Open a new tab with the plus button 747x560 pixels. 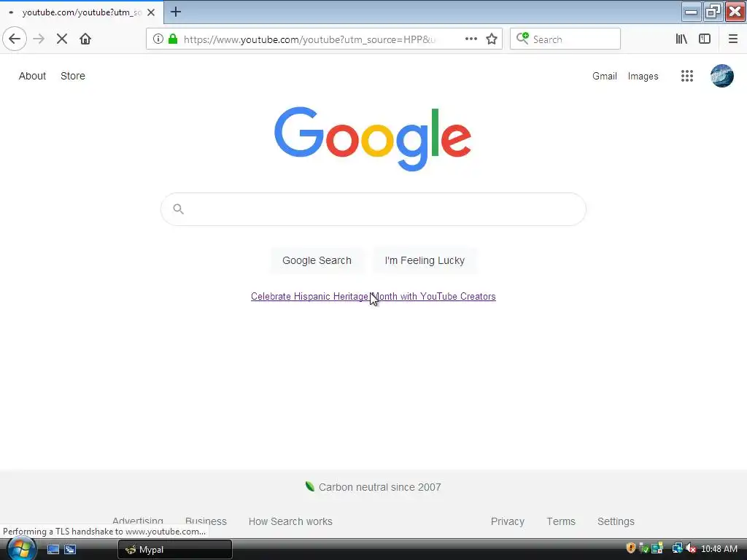(x=176, y=12)
